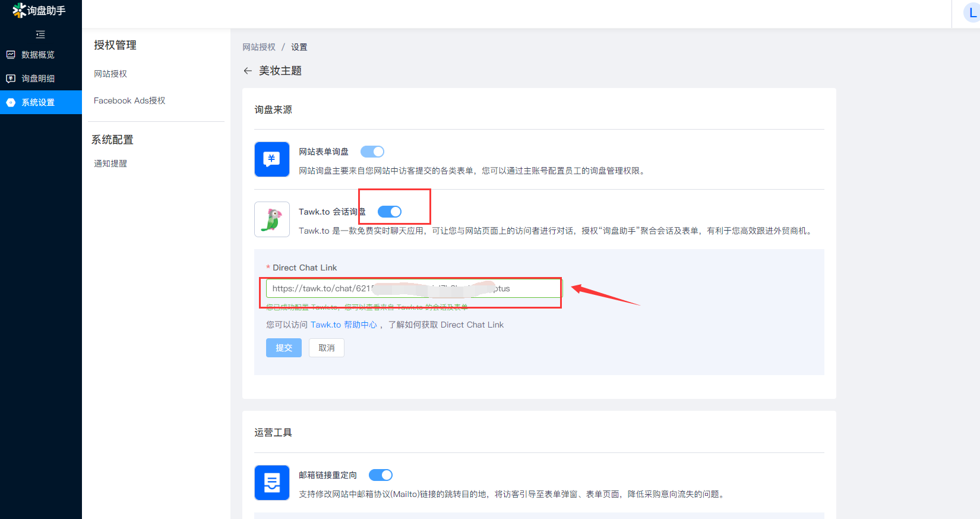Click the 邮箱链接重定向 blue document icon
The width and height of the screenshot is (980, 519).
[272, 483]
